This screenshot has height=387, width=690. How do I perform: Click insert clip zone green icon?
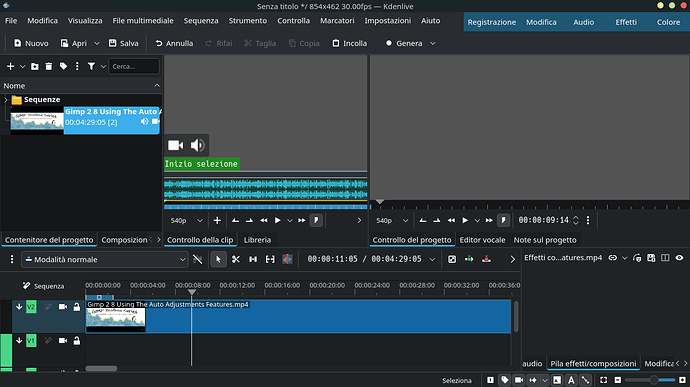pyautogui.click(x=469, y=259)
